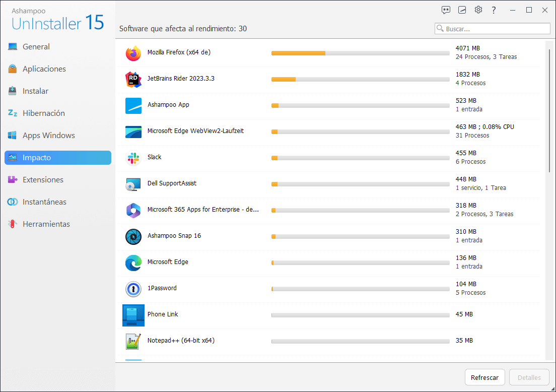Click the Detalles button
556x392 pixels.
tap(529, 377)
